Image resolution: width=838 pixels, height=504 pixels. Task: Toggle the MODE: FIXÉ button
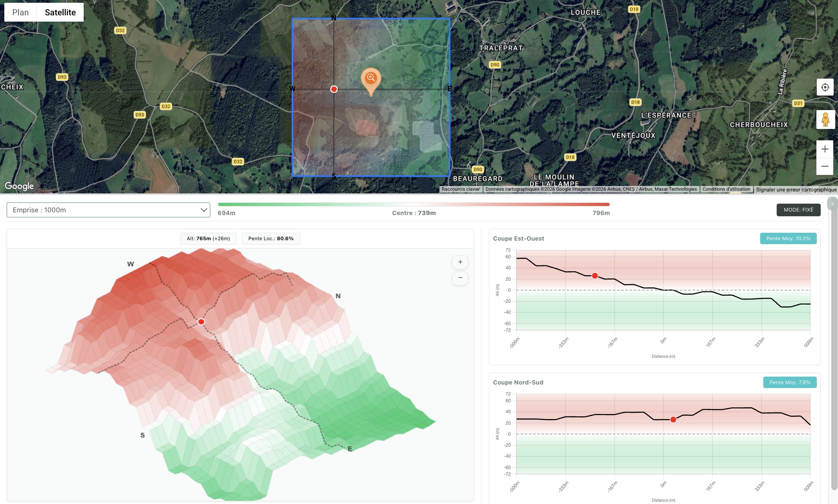point(798,210)
